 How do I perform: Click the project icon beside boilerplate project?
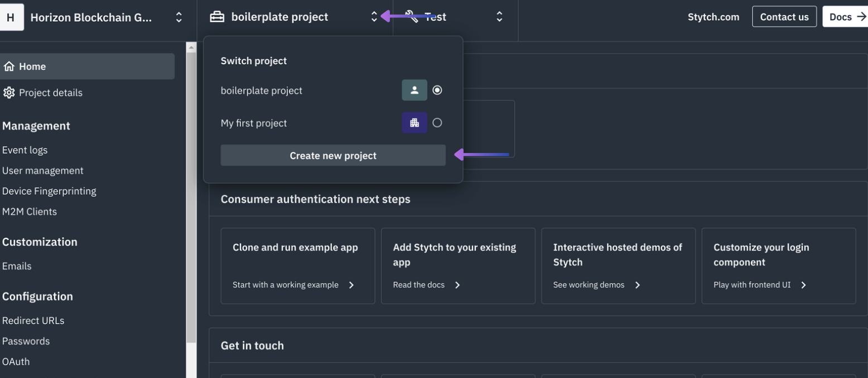click(x=216, y=16)
